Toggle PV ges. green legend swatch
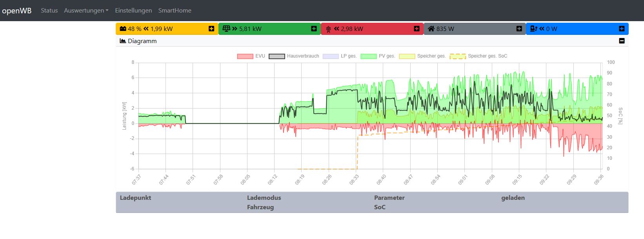The width and height of the screenshot is (644, 239). click(369, 56)
